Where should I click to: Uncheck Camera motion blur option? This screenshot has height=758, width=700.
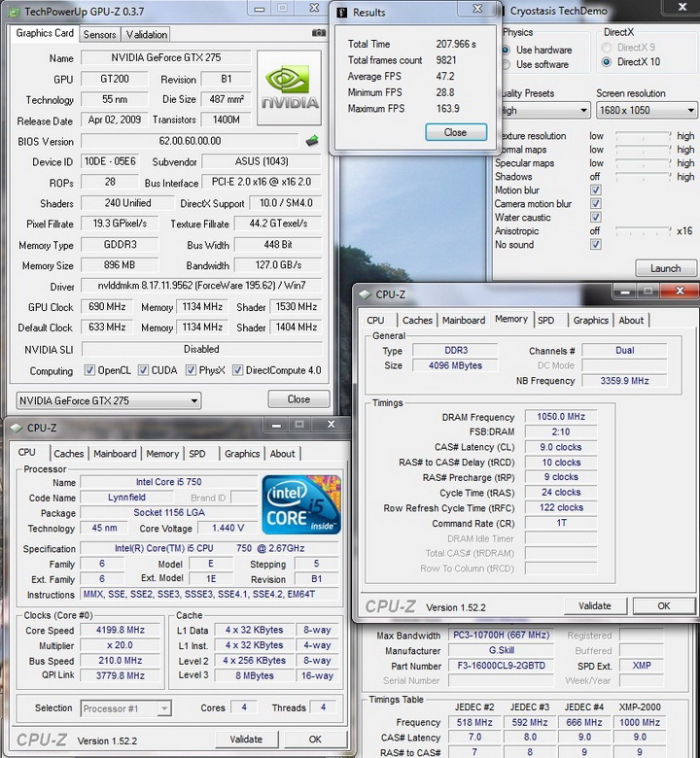point(596,203)
